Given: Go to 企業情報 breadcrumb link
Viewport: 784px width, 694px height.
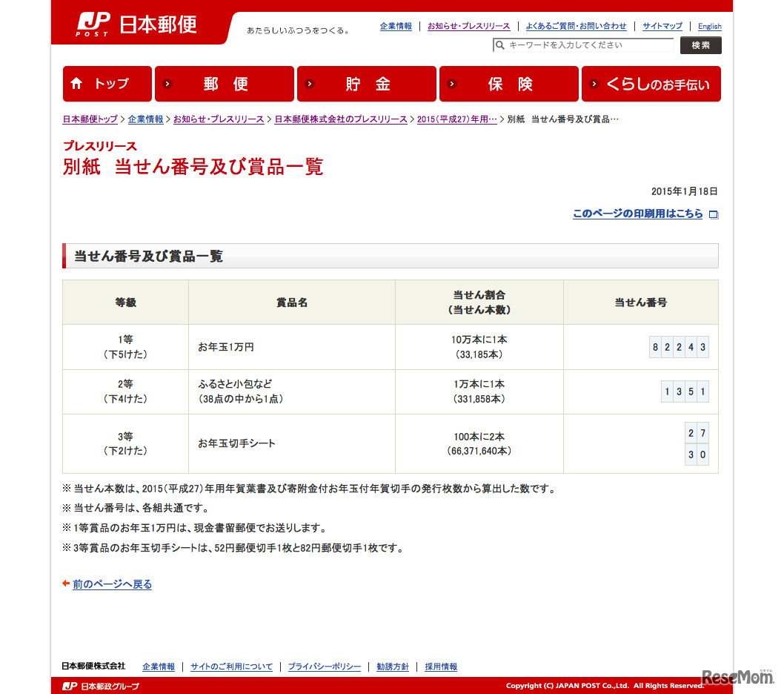Looking at the screenshot, I should (x=145, y=119).
